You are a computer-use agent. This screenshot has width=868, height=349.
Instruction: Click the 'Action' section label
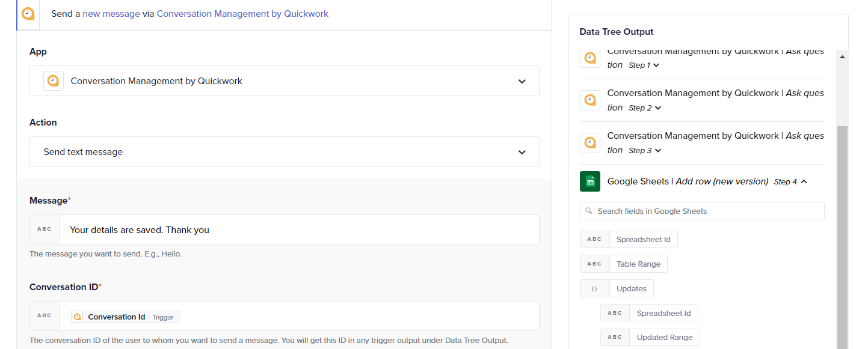click(x=43, y=122)
